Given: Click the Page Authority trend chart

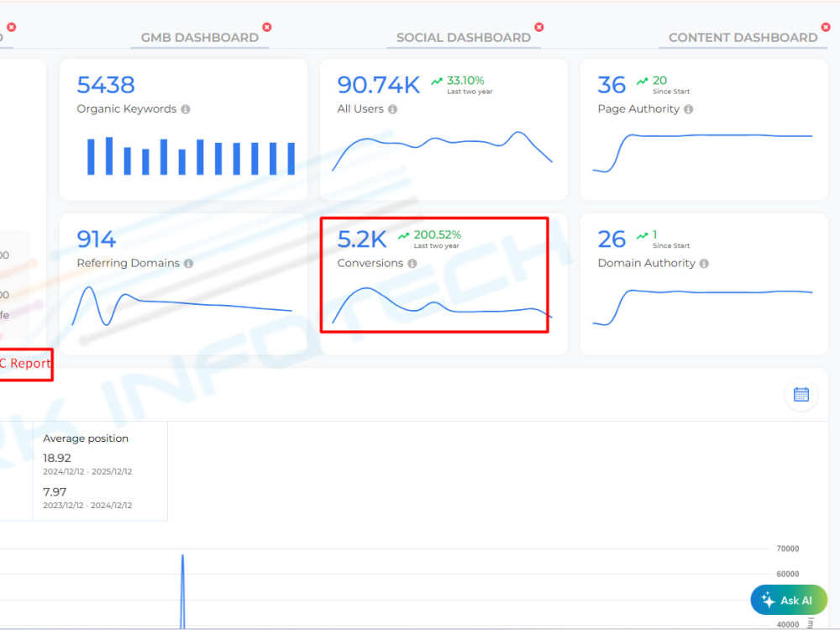Looking at the screenshot, I should click(x=702, y=153).
